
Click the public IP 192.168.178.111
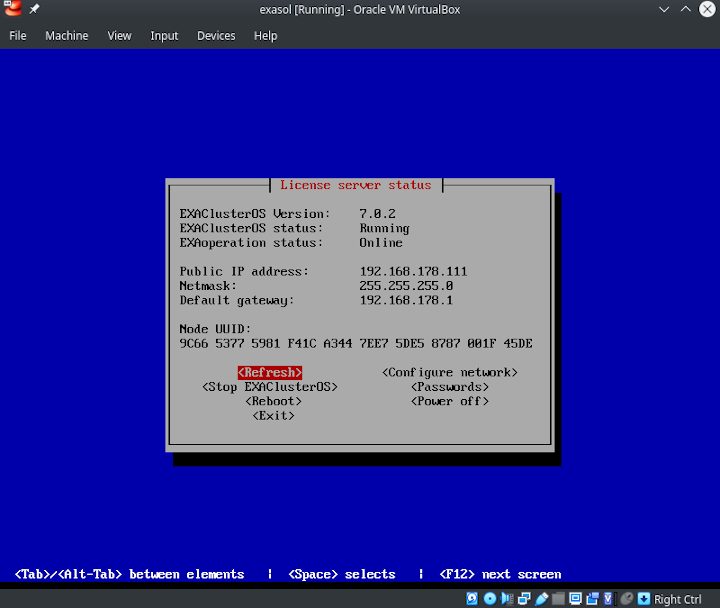[413, 271]
